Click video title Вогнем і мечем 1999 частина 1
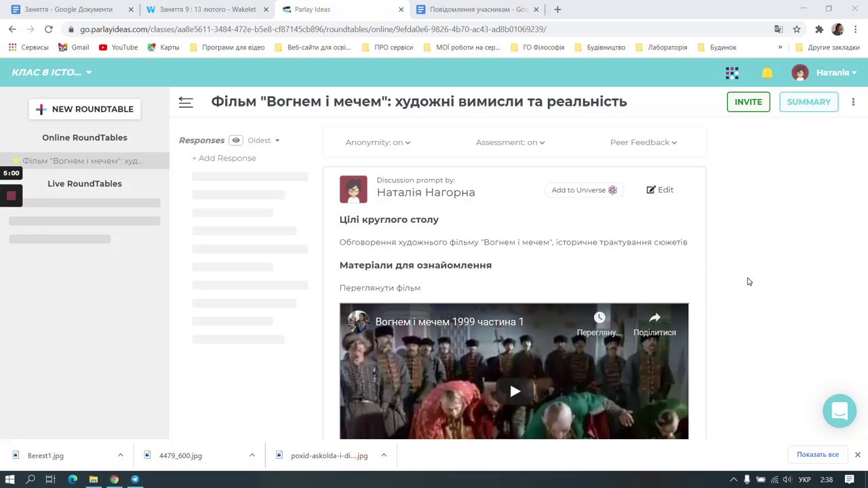This screenshot has width=868, height=488. (450, 322)
